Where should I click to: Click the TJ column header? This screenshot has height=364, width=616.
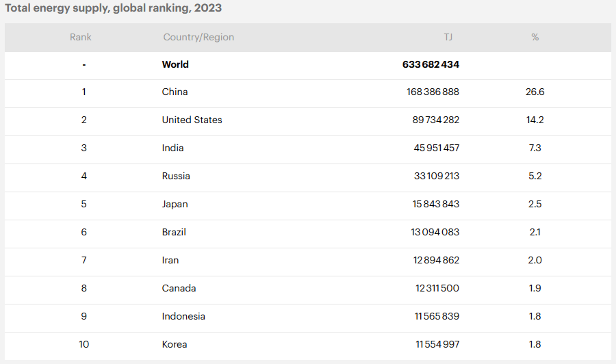click(448, 37)
